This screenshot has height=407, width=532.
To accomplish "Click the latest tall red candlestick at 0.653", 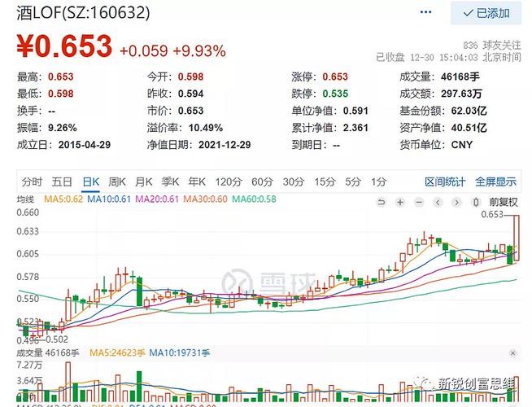I will click(x=516, y=238).
